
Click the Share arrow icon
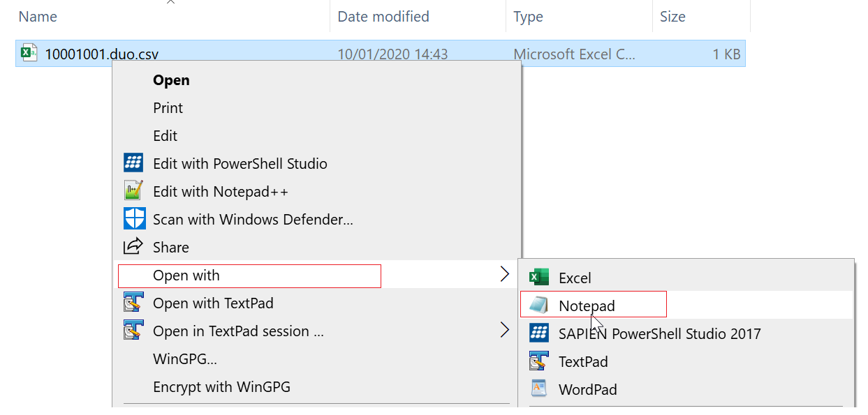[133, 247]
